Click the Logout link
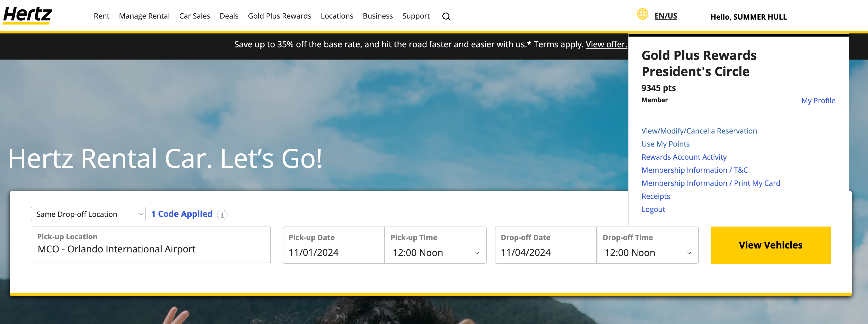This screenshot has height=324, width=868. (x=653, y=210)
